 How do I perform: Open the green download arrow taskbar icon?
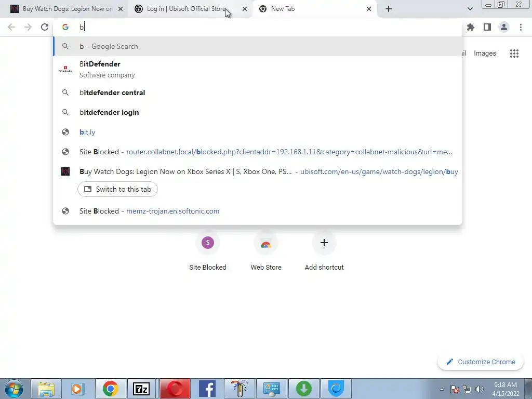click(x=303, y=389)
